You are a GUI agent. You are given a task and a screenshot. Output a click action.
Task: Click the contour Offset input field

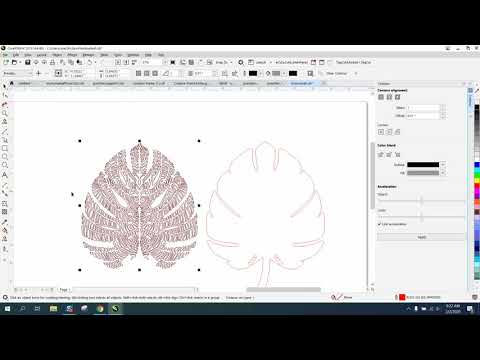point(423,116)
